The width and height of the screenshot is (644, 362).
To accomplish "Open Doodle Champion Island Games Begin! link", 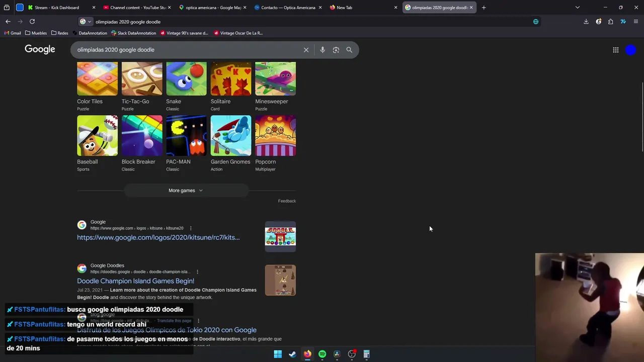I will click(135, 281).
